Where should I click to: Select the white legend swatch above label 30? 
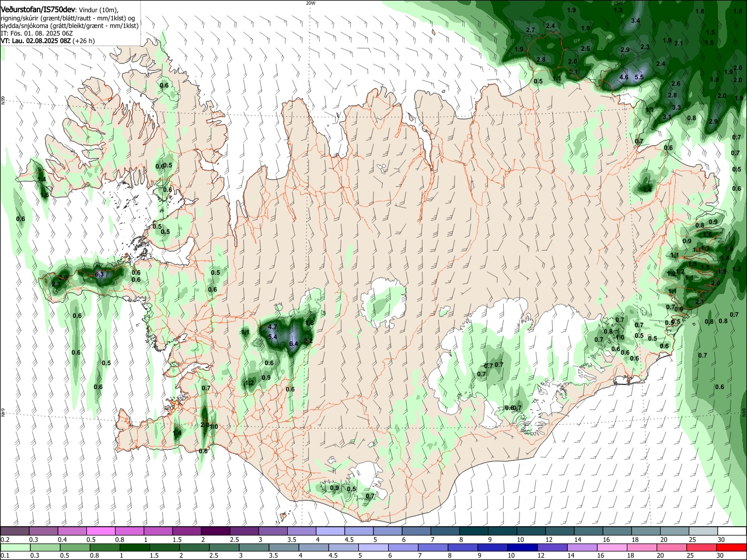coord(732,531)
